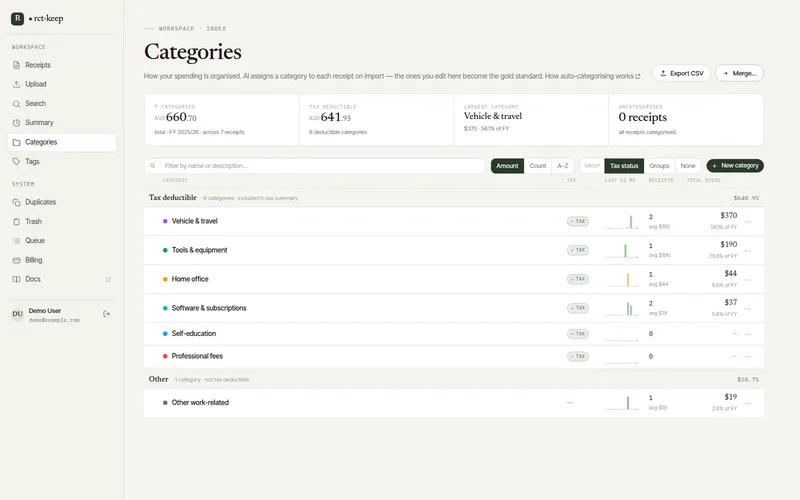Click the Trash bin icon
The width and height of the screenshot is (800, 500).
[x=16, y=221]
